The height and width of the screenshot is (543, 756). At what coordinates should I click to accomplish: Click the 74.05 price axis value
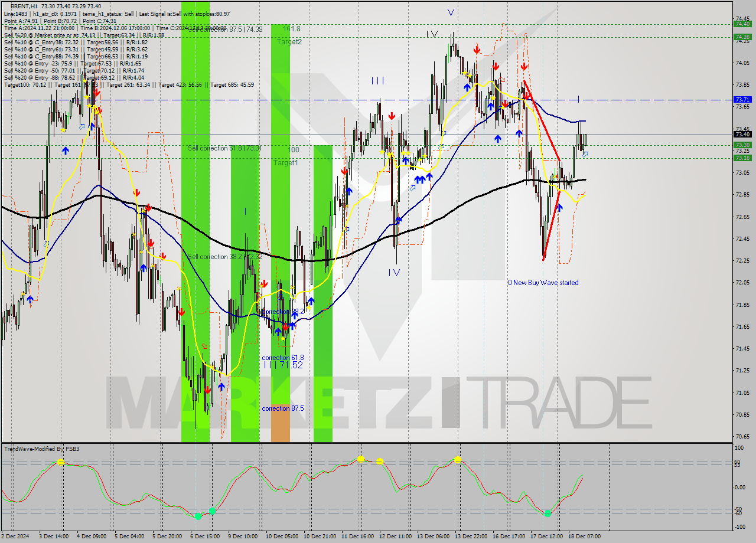pos(742,63)
